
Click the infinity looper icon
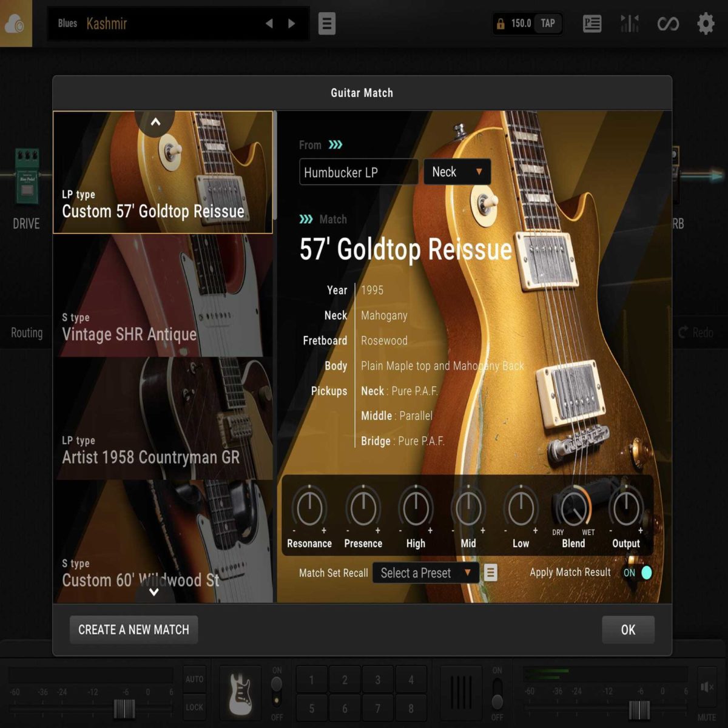[x=668, y=24]
